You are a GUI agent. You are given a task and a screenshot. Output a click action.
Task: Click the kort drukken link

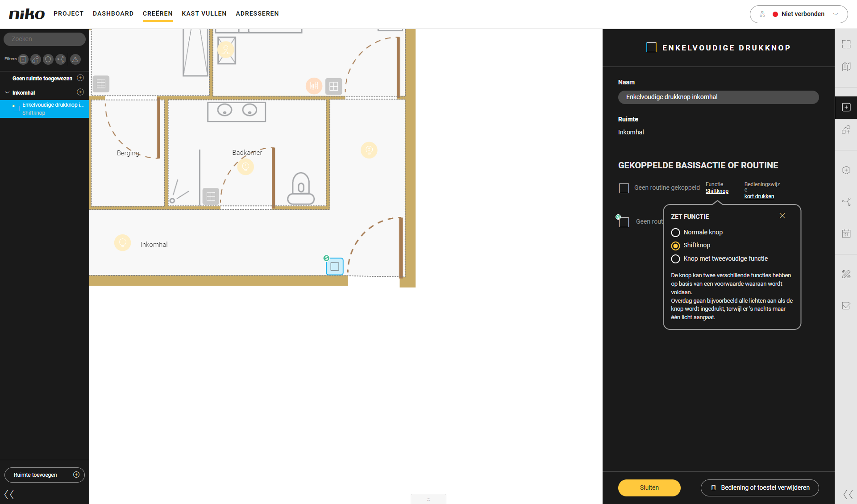[x=759, y=196]
